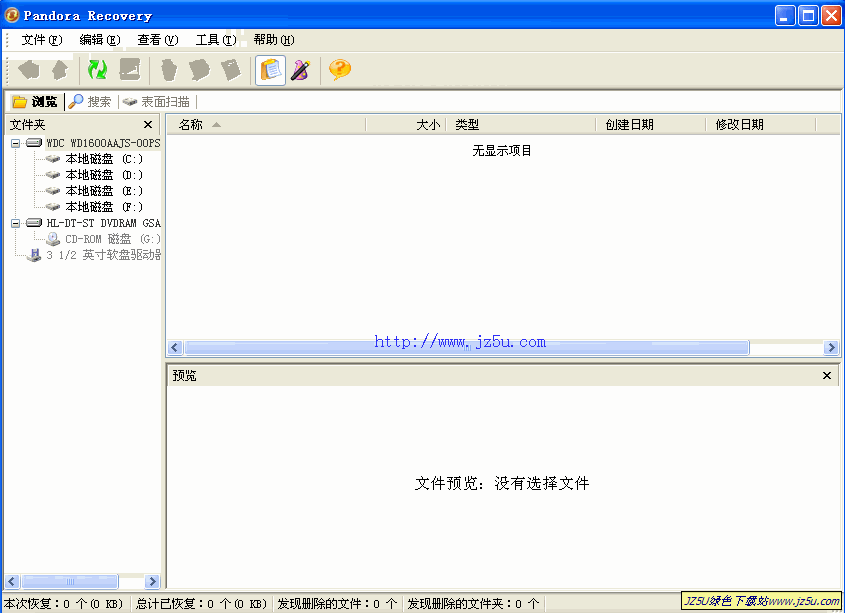
Task: Click the greyed surface scan toolbar icon
Action: [130, 70]
